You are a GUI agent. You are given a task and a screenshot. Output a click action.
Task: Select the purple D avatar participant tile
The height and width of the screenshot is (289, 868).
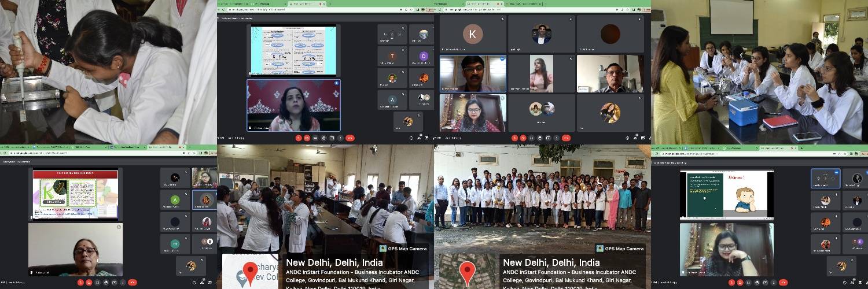click(x=423, y=57)
